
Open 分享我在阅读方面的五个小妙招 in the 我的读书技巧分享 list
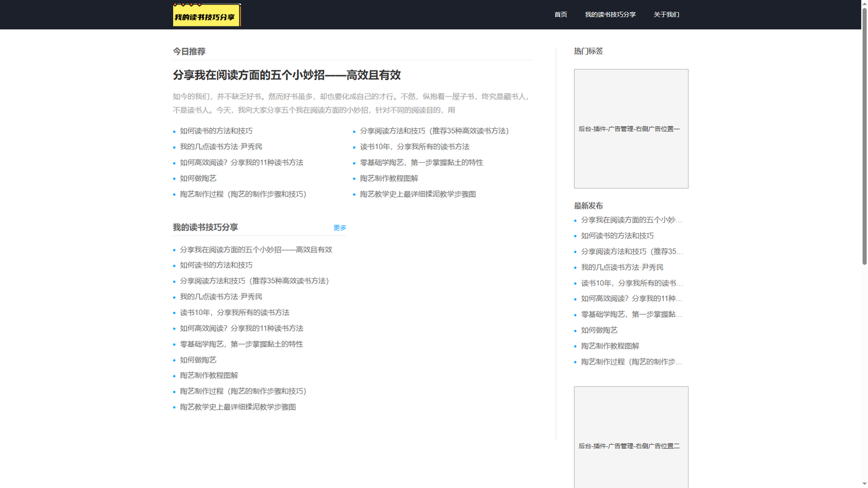(x=256, y=249)
